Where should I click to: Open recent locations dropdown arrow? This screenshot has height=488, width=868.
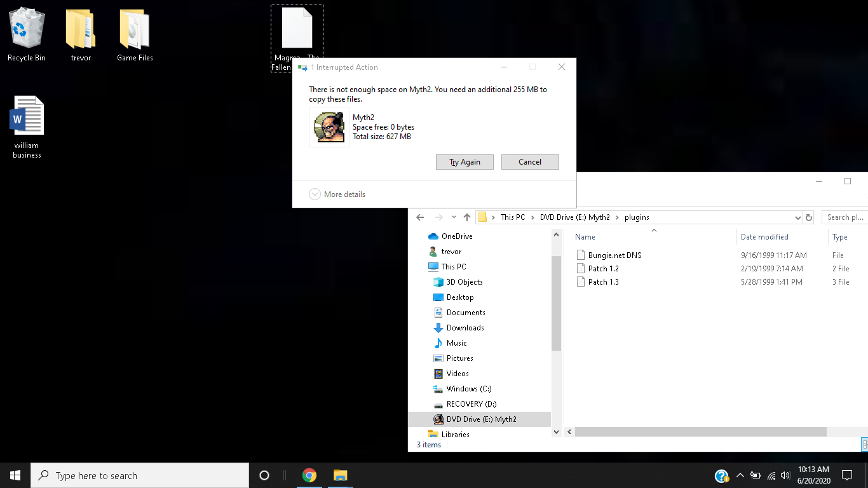coord(454,217)
